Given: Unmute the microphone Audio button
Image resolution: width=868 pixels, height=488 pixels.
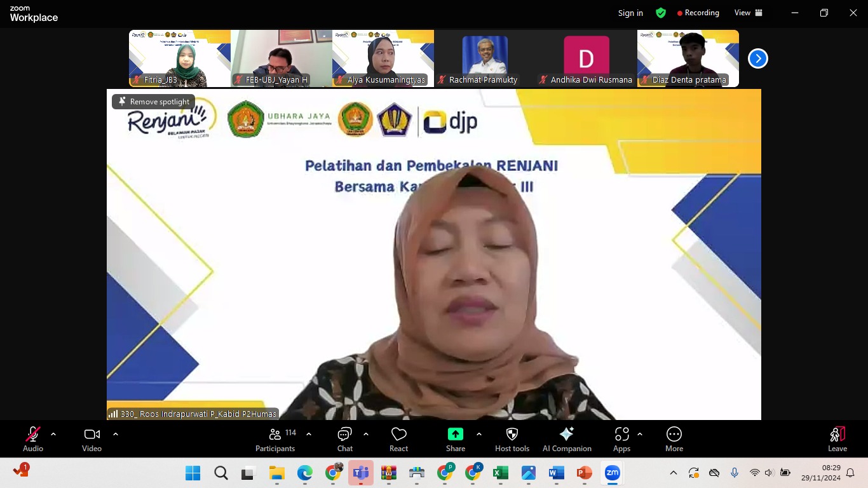Looking at the screenshot, I should pos(33,439).
